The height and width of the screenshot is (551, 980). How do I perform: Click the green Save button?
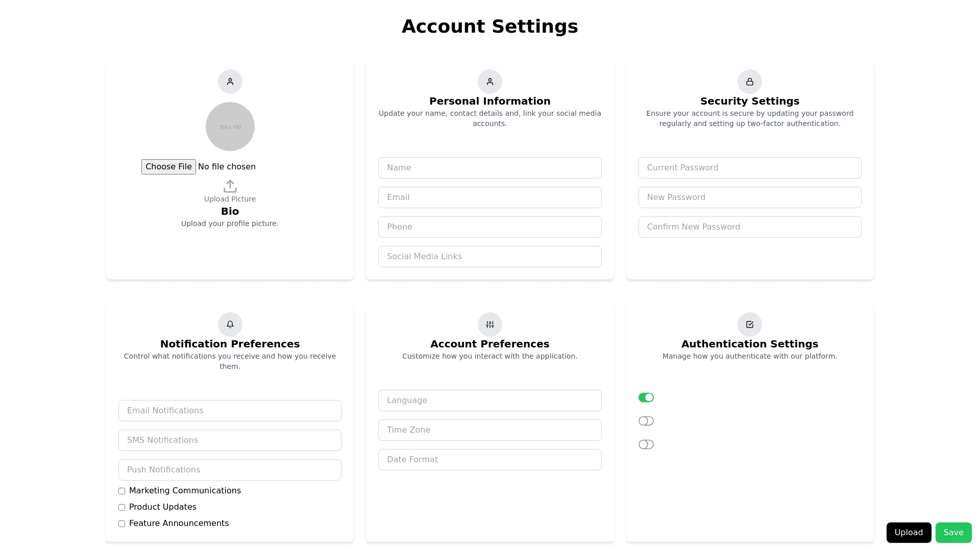(953, 533)
